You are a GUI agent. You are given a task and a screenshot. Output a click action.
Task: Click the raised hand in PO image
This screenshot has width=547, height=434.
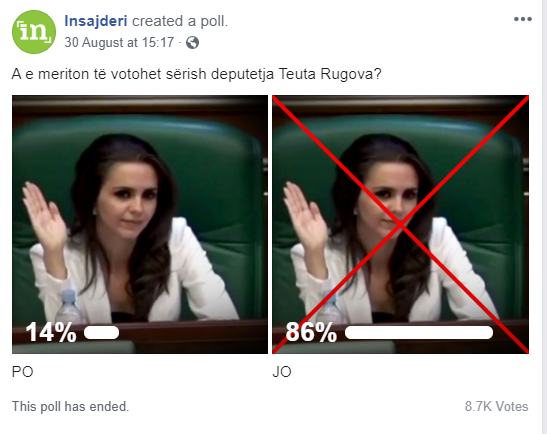coord(44,216)
